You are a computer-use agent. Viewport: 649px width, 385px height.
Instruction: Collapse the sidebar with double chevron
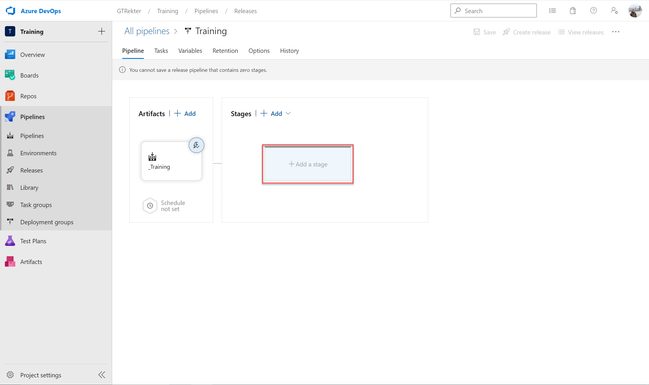(101, 375)
